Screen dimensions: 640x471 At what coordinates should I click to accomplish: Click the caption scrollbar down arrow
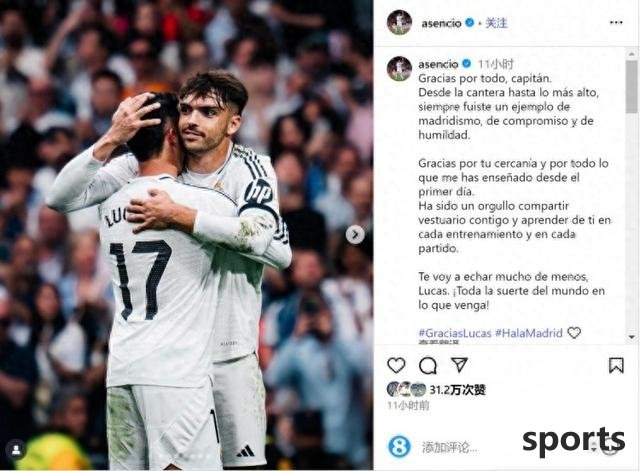pos(632,337)
